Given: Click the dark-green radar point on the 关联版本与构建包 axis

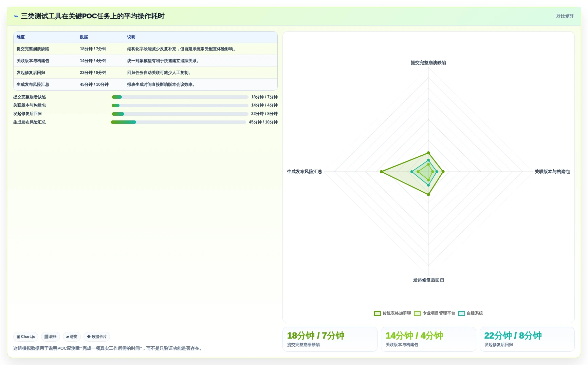Looking at the screenshot, I should (x=443, y=172).
